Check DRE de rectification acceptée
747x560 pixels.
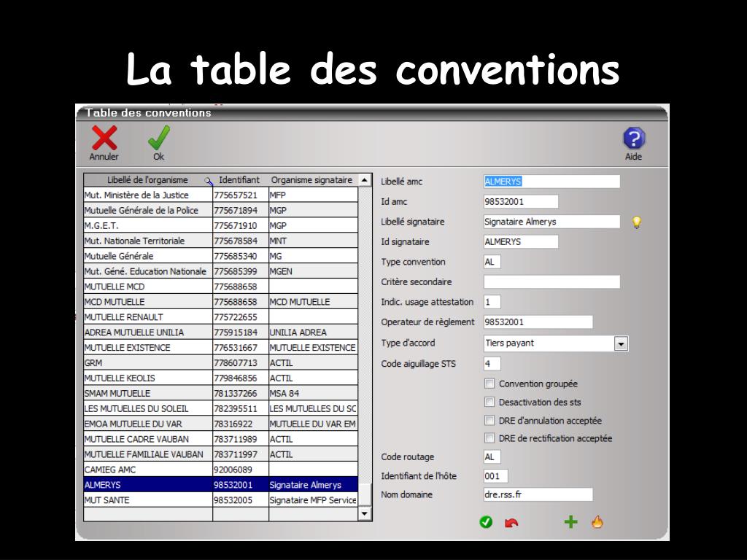[x=489, y=437]
